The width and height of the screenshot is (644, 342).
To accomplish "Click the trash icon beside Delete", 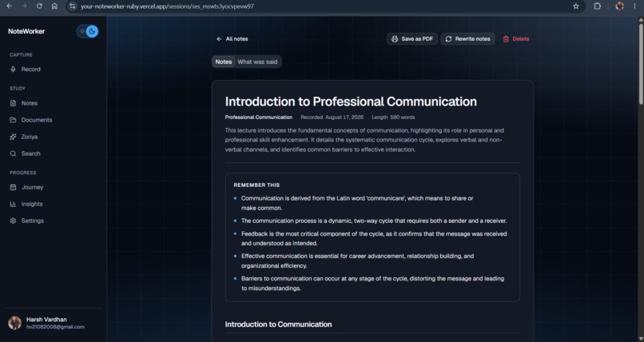I will click(506, 39).
